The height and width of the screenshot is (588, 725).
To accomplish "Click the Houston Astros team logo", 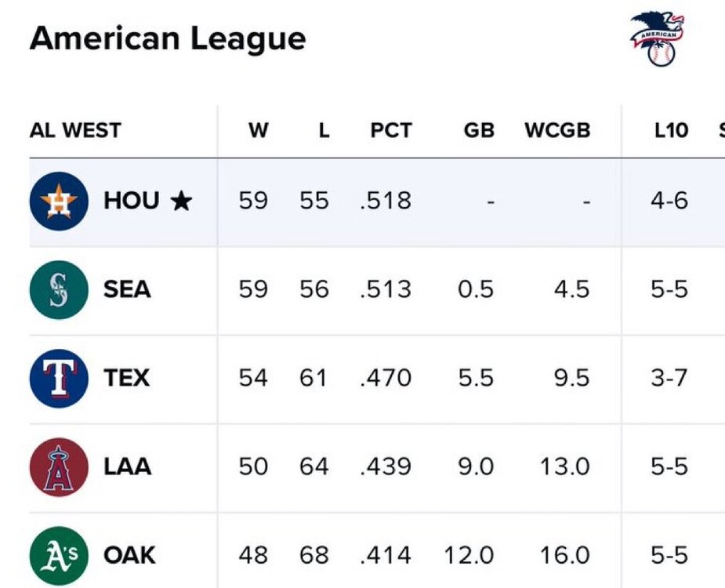I will pyautogui.click(x=59, y=201).
